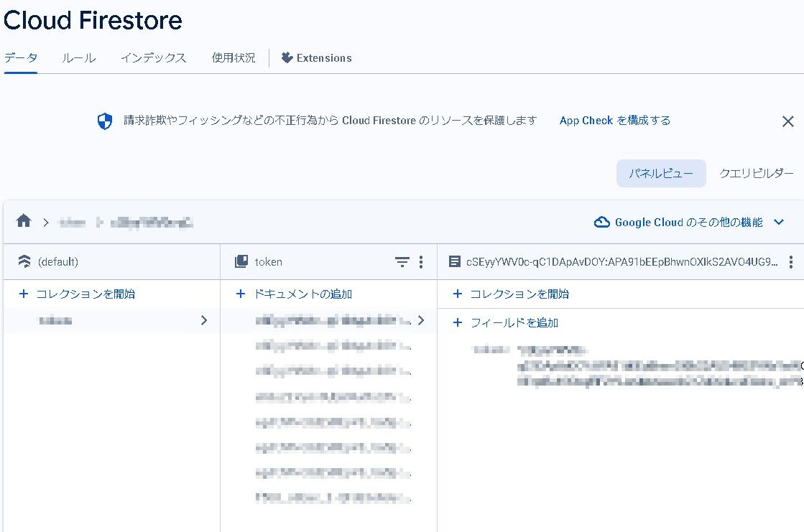Click the Cloud Firestore page title
This screenshot has width=804, height=532.
[x=93, y=21]
